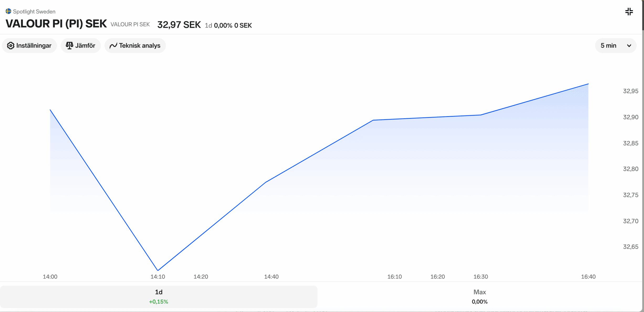644x312 pixels.
Task: Click the Teknisk analys chart line icon
Action: pos(113,46)
